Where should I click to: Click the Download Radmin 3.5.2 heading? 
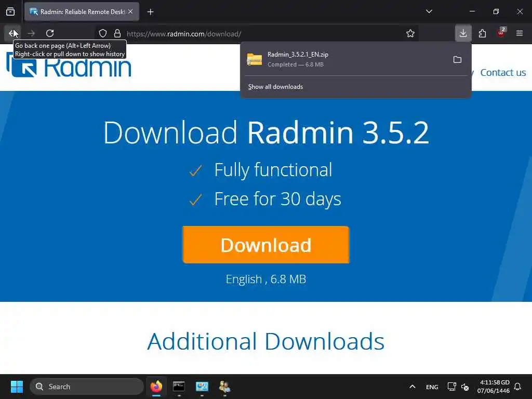point(266,132)
